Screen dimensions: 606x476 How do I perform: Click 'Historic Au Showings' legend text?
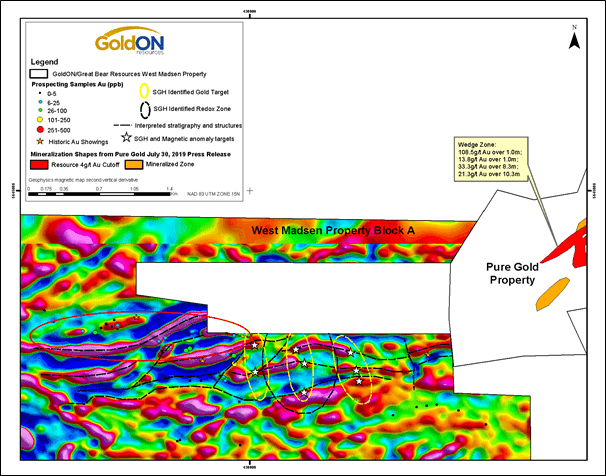pos(78,142)
